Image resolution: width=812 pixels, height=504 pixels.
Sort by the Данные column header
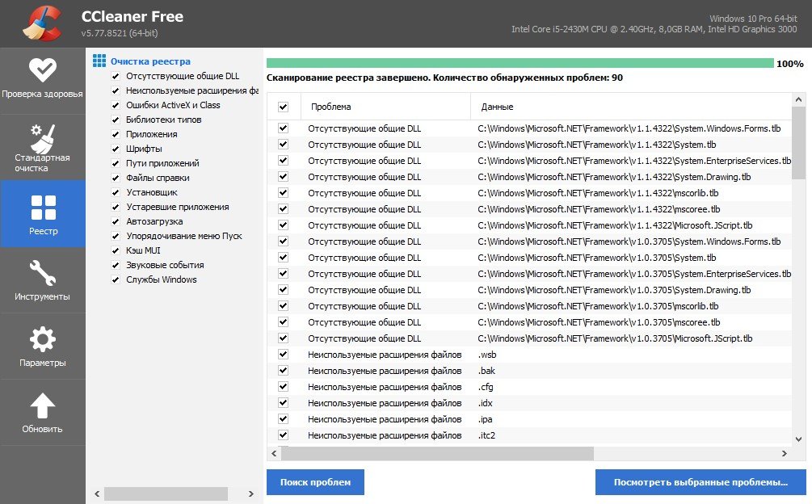pyautogui.click(x=630, y=107)
